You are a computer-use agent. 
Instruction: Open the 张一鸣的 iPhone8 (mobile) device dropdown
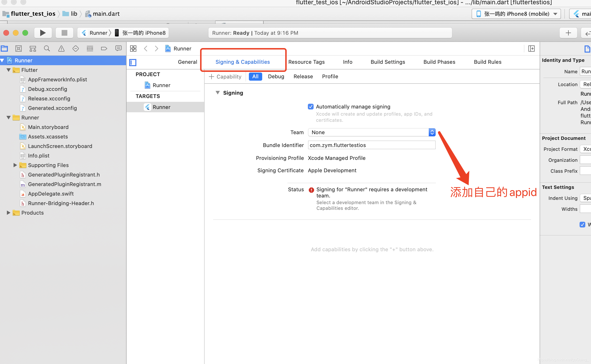[x=516, y=14]
